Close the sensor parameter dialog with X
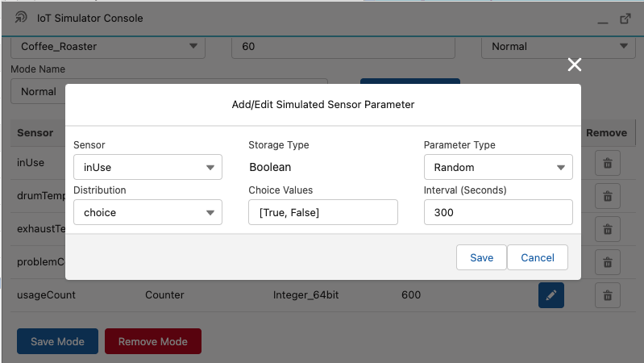This screenshot has height=363, width=644. [574, 65]
